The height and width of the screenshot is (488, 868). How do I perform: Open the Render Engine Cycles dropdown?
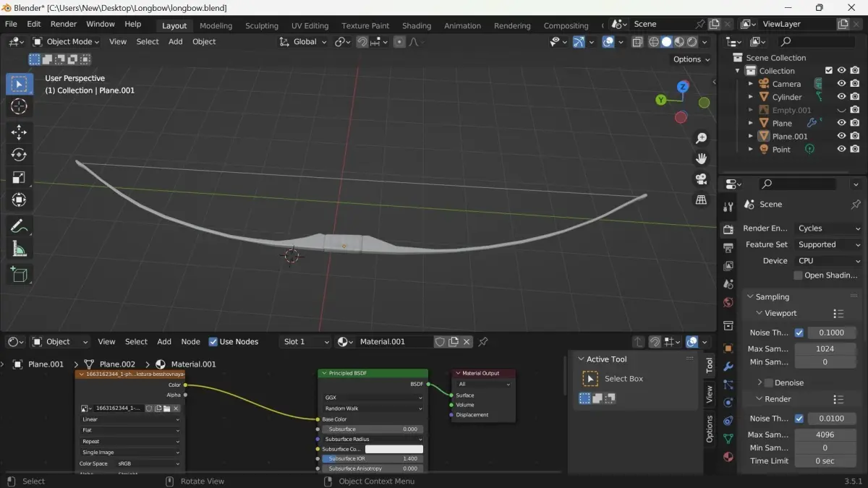click(x=829, y=228)
